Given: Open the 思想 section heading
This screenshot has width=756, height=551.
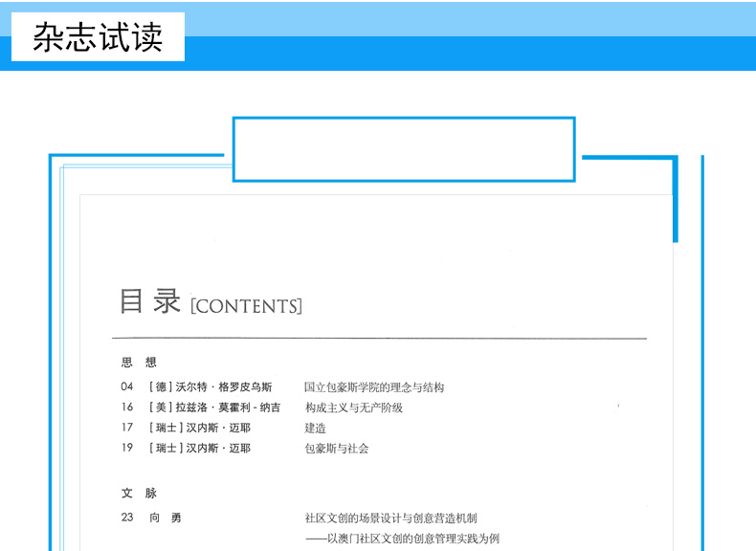Looking at the screenshot, I should [139, 363].
